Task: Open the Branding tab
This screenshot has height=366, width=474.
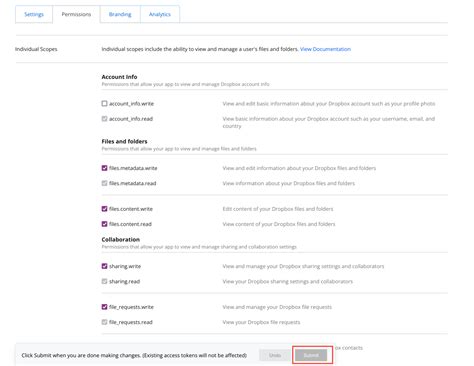Action: [x=120, y=14]
